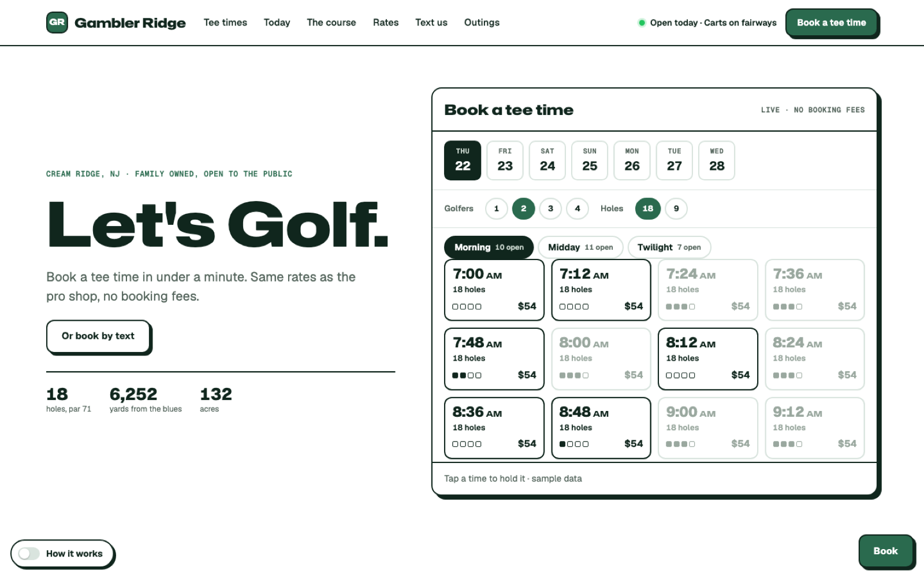The height and width of the screenshot is (578, 924).
Task: Go to the Today nav link
Action: tap(277, 23)
